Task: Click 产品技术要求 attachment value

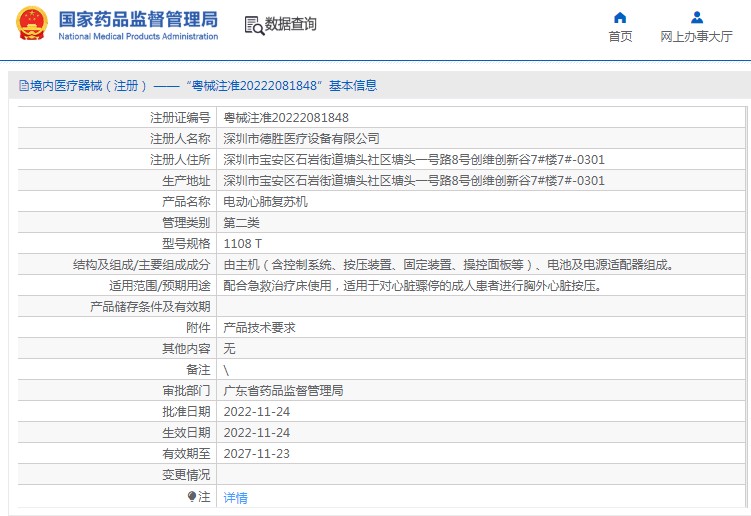Action: [260, 328]
